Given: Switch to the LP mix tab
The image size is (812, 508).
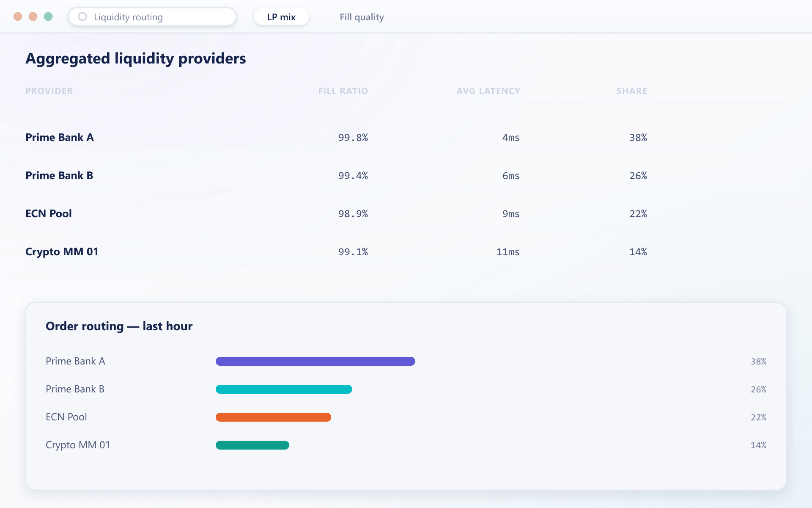Looking at the screenshot, I should 281,17.
